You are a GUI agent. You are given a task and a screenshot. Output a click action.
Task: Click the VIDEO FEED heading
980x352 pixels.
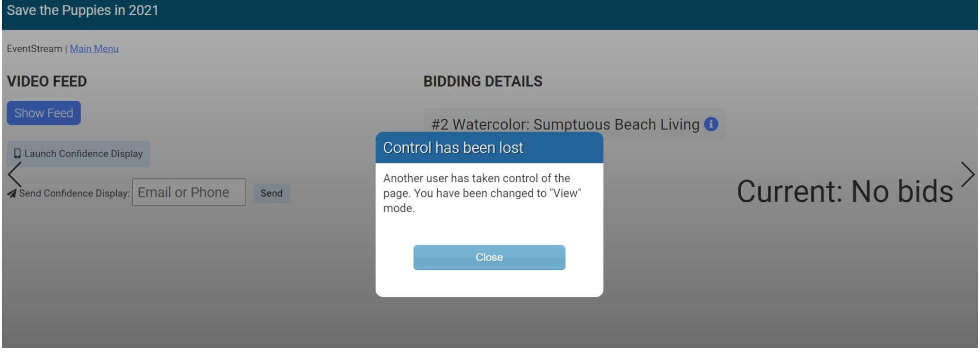tap(47, 81)
